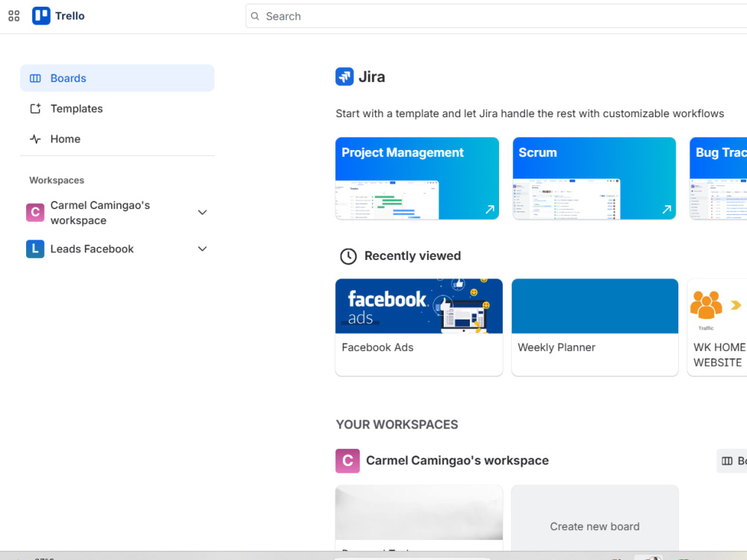Expand Carmel Camingao's workspace chevron
Screen dimensions: 747x560
[x=202, y=212]
